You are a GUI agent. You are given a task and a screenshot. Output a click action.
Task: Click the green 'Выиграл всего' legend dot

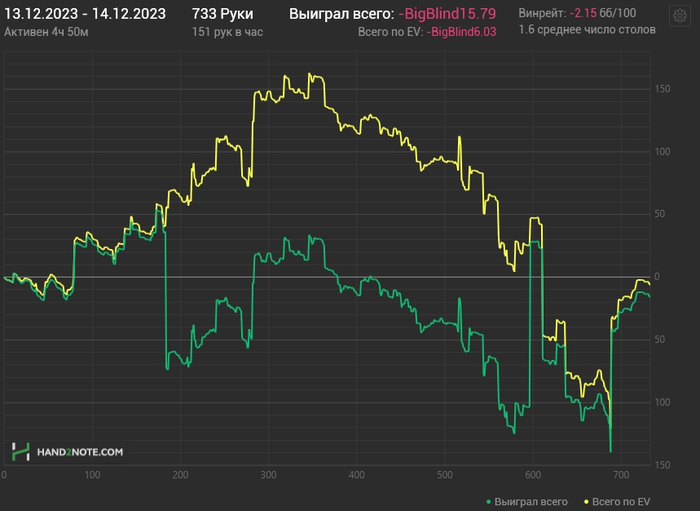[488, 501]
